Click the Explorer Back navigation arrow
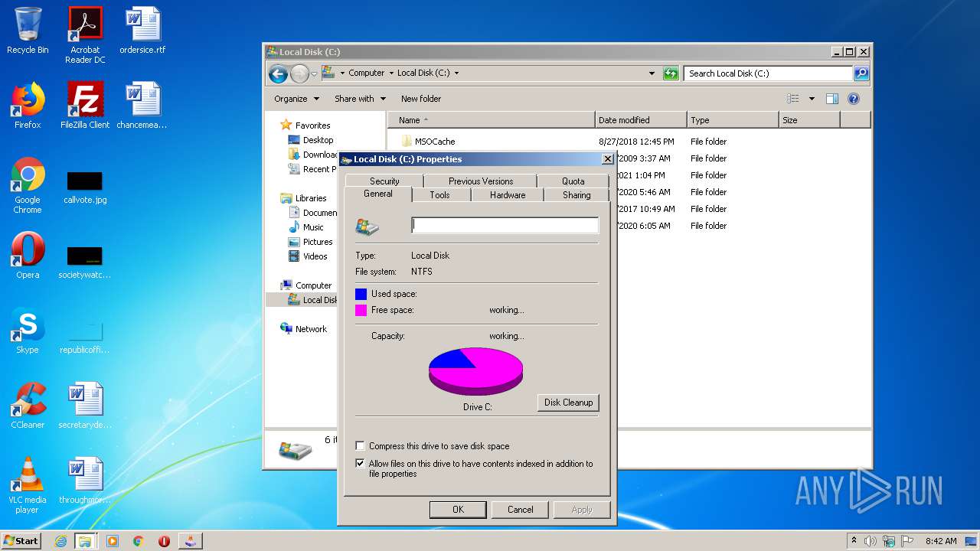The height and width of the screenshot is (551, 980). tap(278, 73)
